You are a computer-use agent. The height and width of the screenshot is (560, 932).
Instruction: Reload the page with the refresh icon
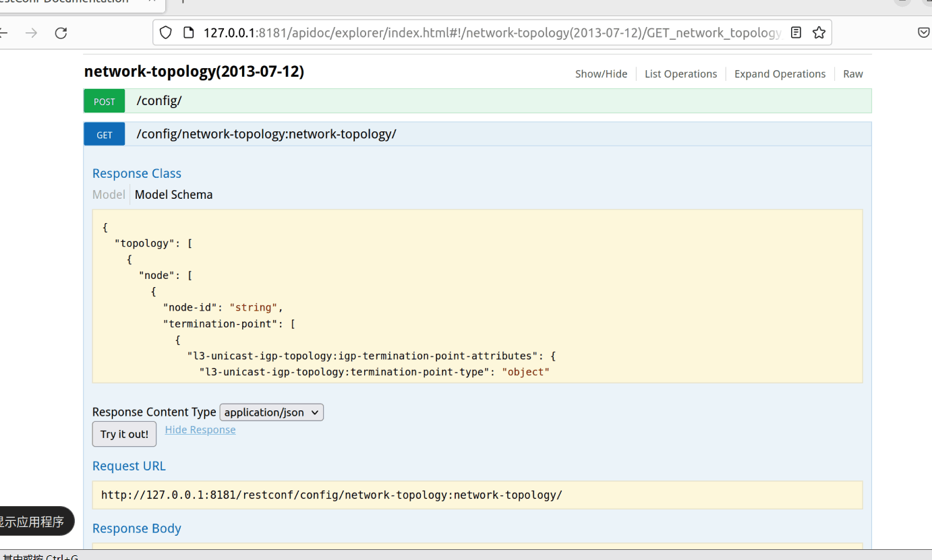pyautogui.click(x=61, y=32)
